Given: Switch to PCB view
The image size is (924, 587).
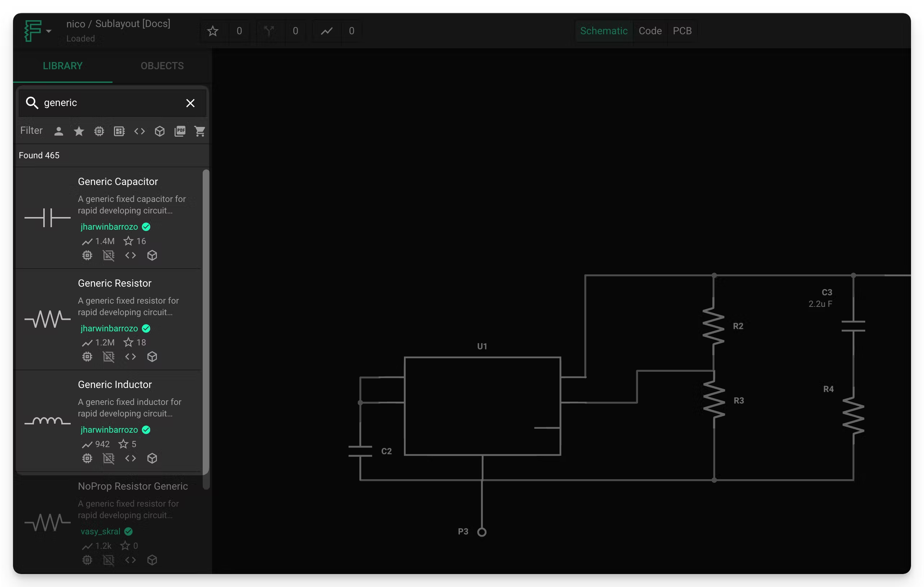Looking at the screenshot, I should pyautogui.click(x=682, y=31).
